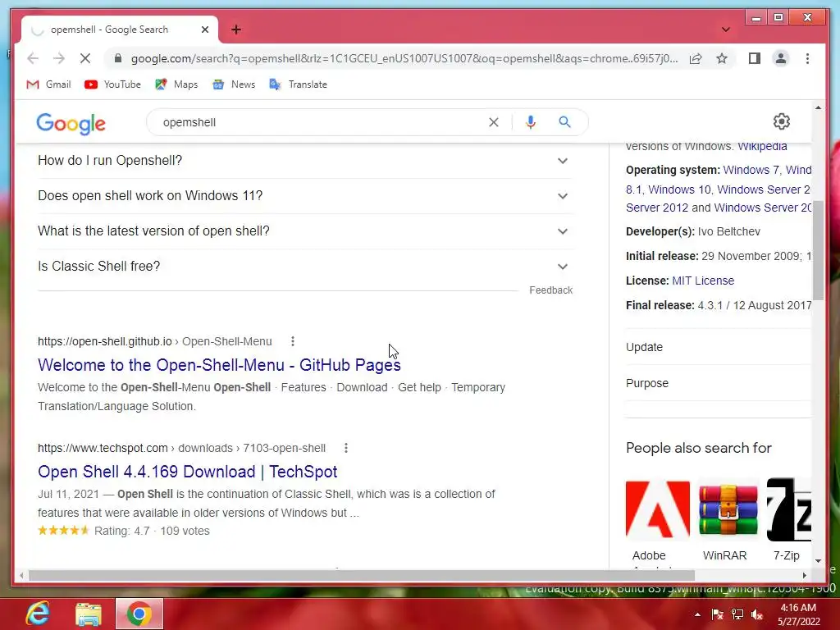This screenshot has height=630, width=840.
Task: Open Internet Explorer from the taskbar
Action: [38, 614]
